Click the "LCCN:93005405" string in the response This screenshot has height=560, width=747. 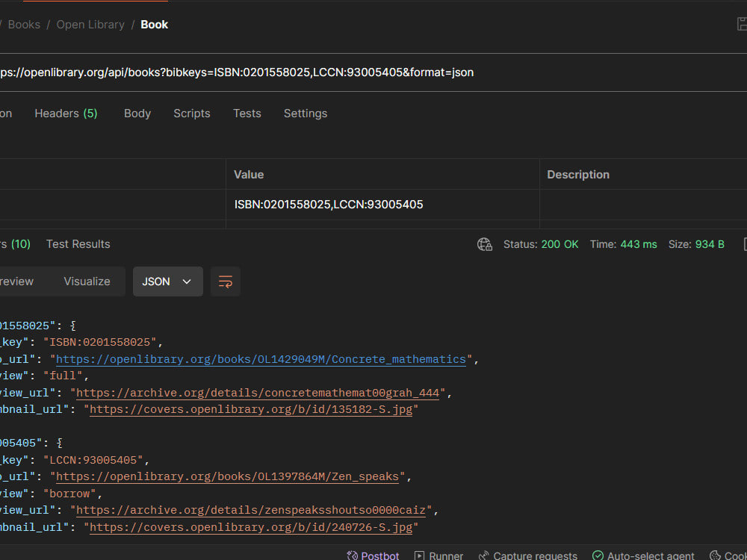[x=93, y=460]
